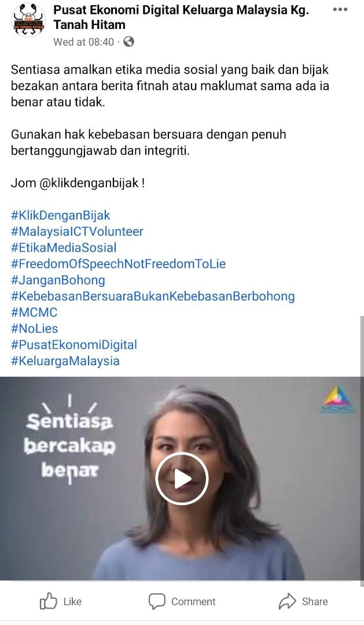Play the video with the play button
This screenshot has height=625, width=364.
(182, 479)
